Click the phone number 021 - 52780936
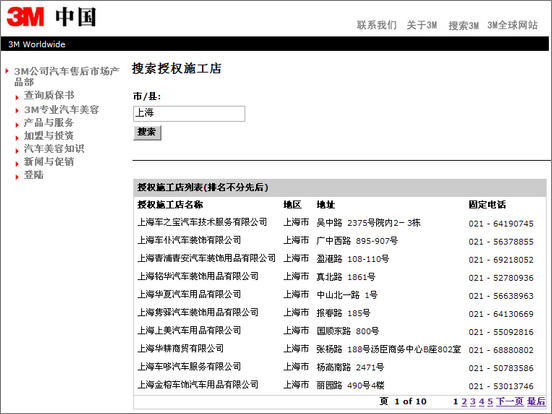Image resolution: width=552 pixels, height=414 pixels. tap(501, 278)
